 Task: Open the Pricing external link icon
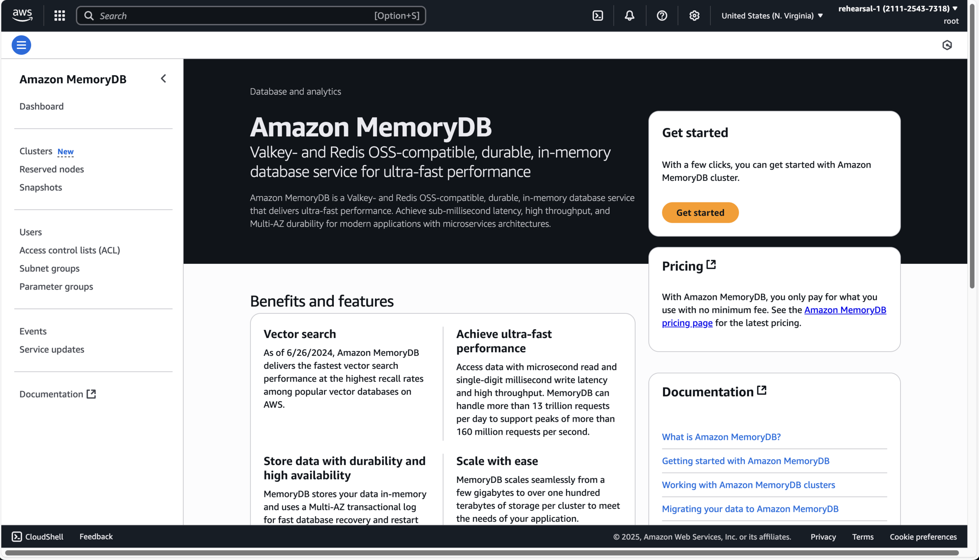point(711,265)
